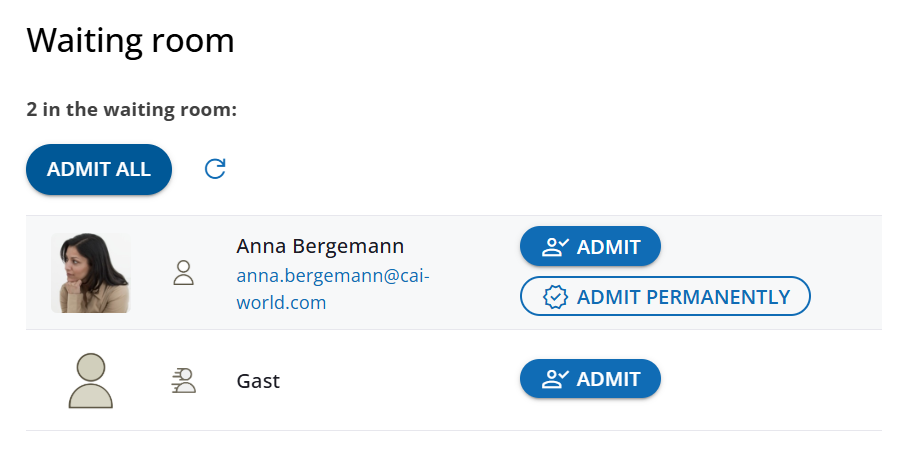Click the registered user icon beside Anna Bergemann

point(183,273)
